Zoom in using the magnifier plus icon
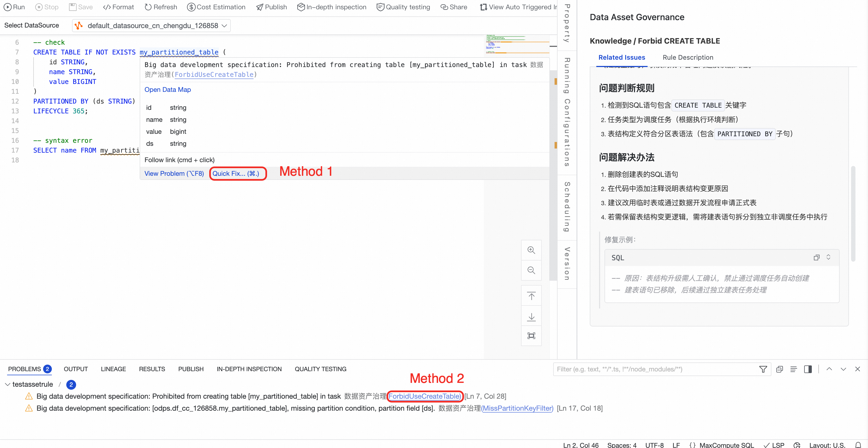This screenshot has width=868, height=448. [531, 250]
